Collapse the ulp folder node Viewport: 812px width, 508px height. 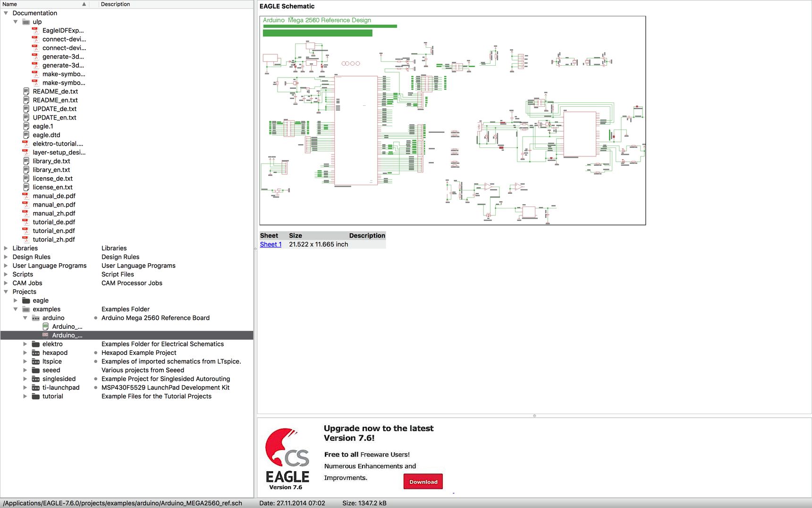click(x=16, y=22)
